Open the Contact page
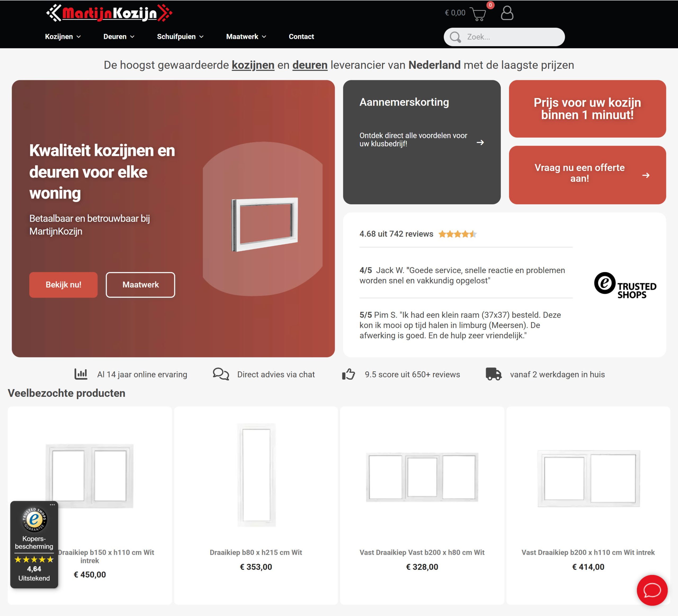 pos(301,37)
